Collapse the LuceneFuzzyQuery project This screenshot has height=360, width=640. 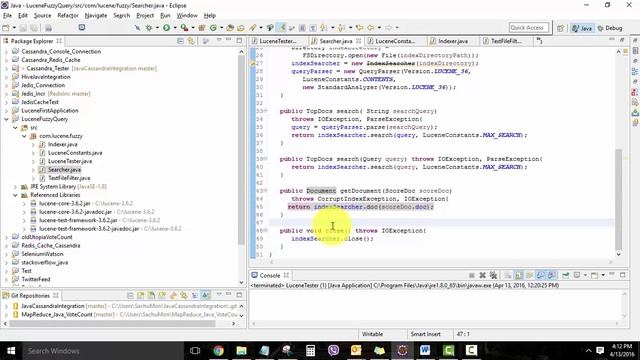[x=7, y=119]
